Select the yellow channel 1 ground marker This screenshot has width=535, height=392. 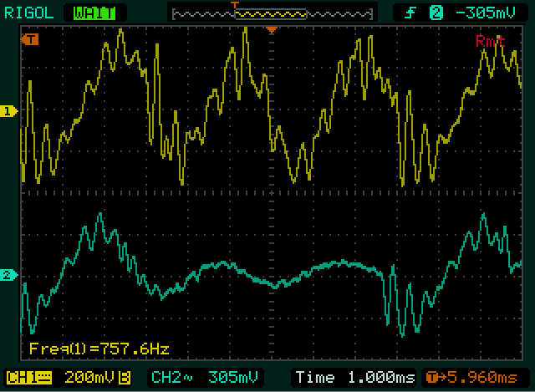click(x=8, y=111)
